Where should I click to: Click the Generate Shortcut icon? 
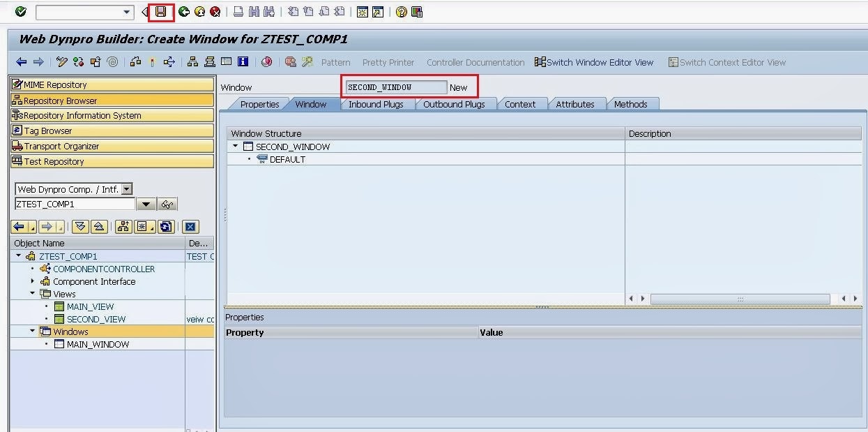[x=378, y=12]
